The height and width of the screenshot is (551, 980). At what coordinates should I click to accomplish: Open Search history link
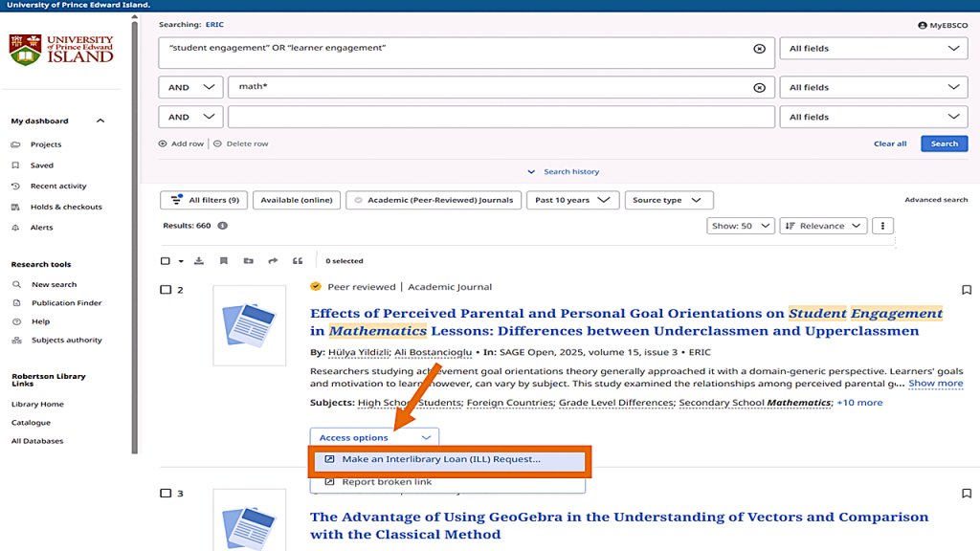tap(564, 172)
